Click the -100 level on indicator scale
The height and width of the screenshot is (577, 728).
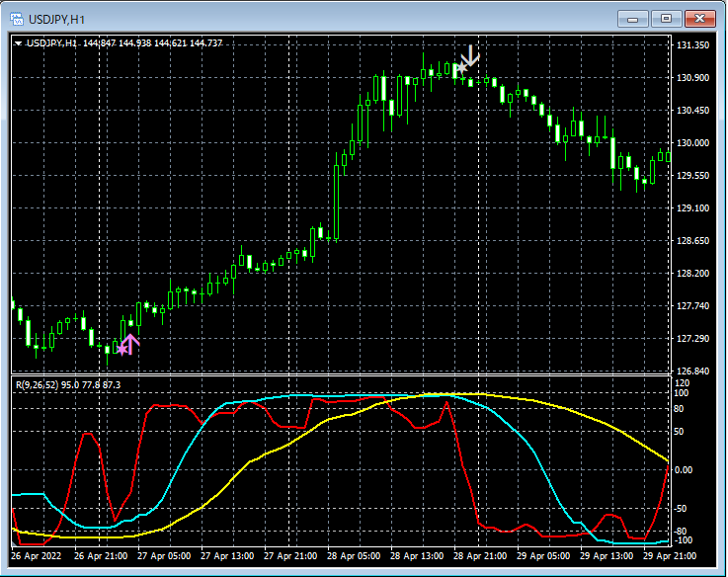(x=686, y=540)
